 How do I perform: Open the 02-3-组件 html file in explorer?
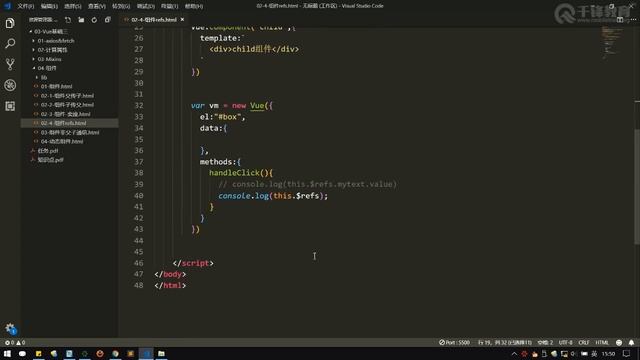pos(65,114)
